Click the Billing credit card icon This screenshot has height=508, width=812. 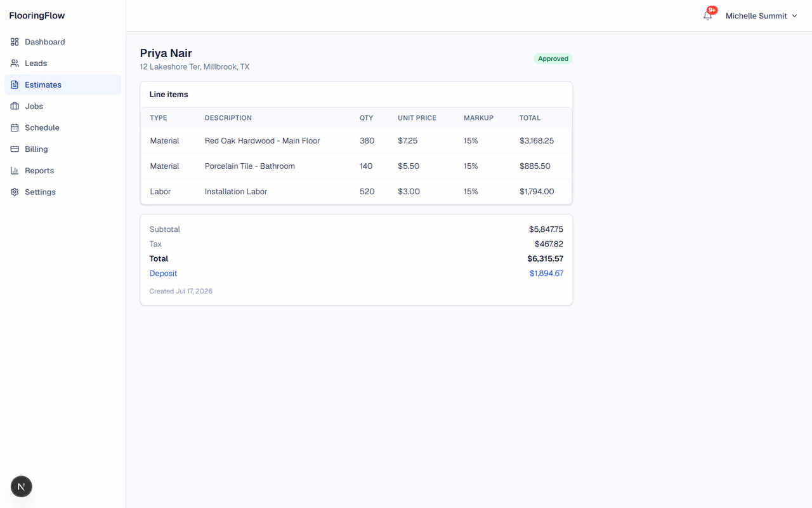15,149
